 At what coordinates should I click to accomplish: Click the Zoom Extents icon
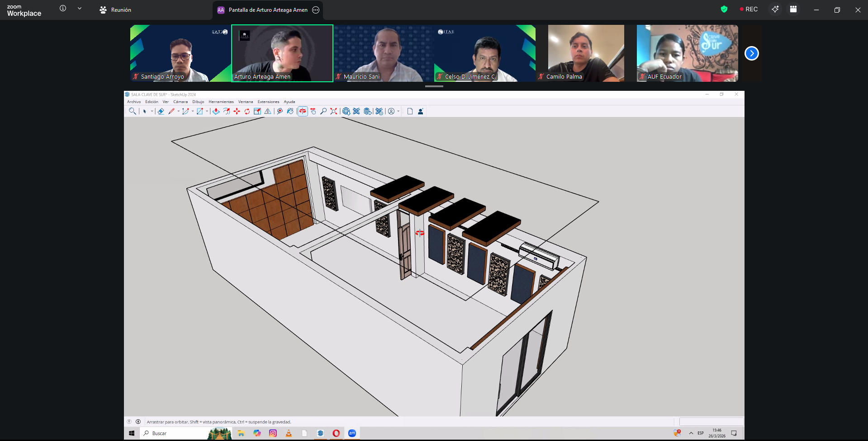point(333,111)
